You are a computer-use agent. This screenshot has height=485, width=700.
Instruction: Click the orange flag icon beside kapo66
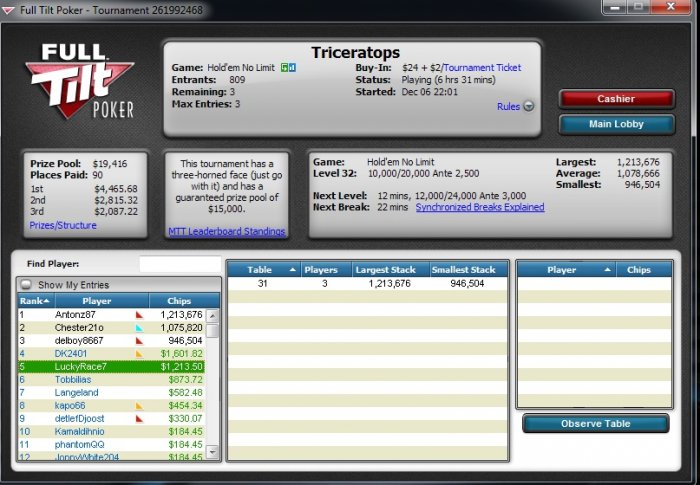point(139,406)
